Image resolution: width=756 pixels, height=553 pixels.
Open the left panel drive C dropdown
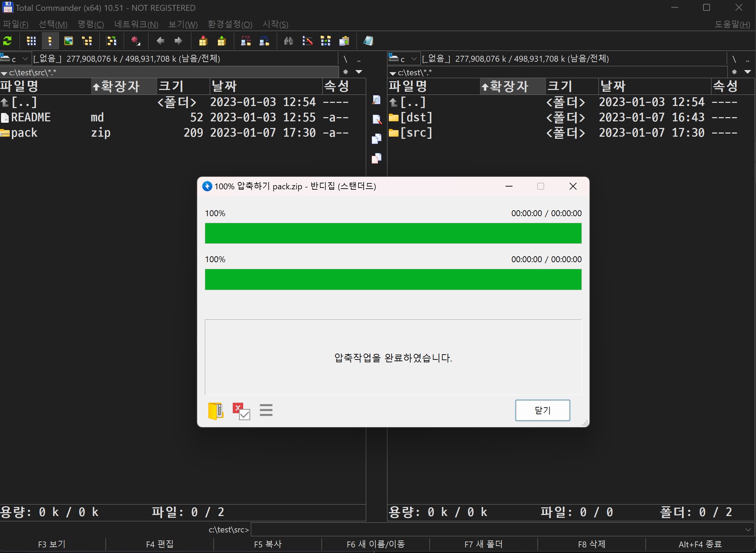[25, 59]
